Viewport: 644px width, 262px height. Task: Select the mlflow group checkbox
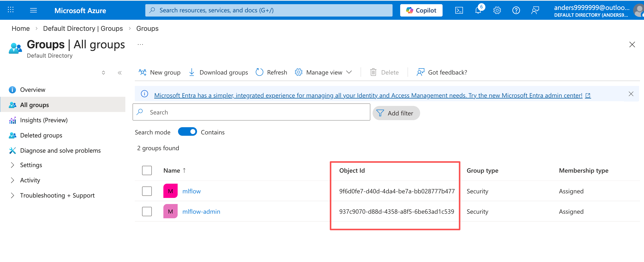pyautogui.click(x=147, y=191)
